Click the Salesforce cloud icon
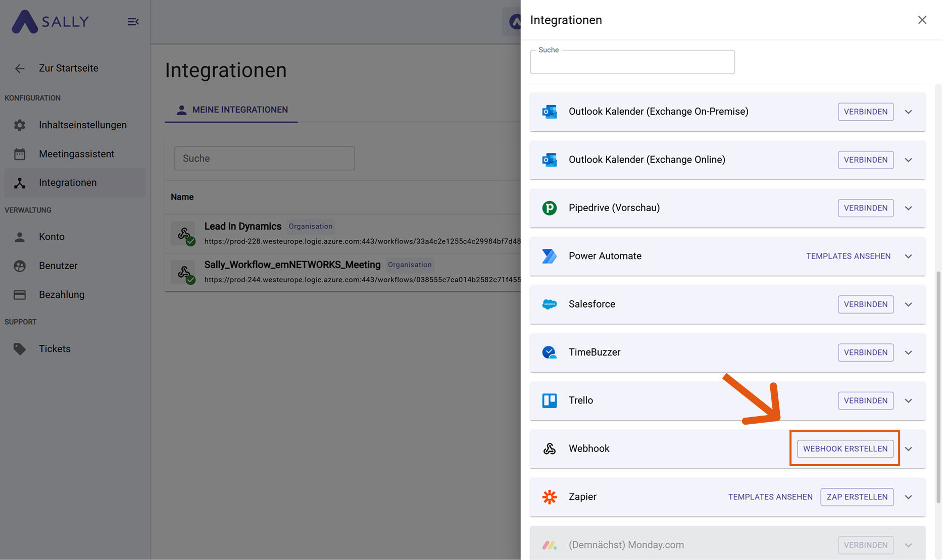Image resolution: width=942 pixels, height=560 pixels. [x=550, y=304]
